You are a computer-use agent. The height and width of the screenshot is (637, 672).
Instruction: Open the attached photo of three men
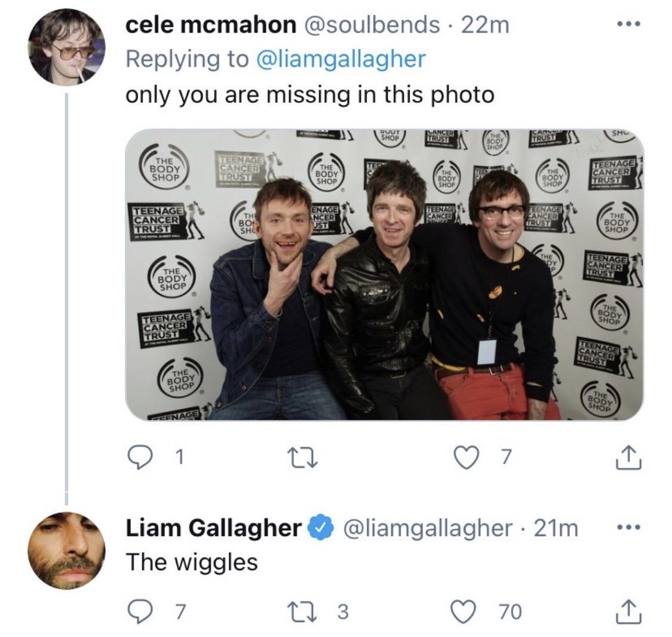[x=385, y=274]
